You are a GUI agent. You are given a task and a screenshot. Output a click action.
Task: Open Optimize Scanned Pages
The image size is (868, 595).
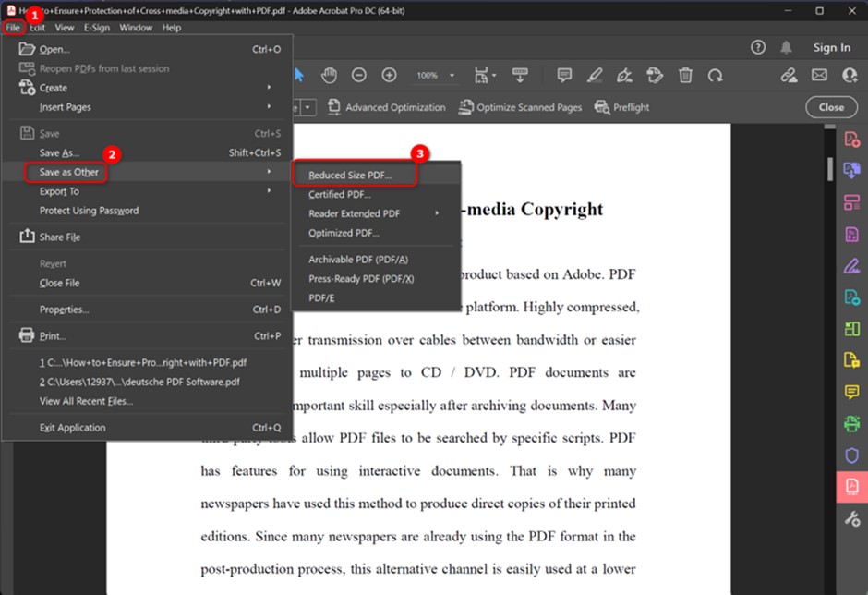[520, 106]
